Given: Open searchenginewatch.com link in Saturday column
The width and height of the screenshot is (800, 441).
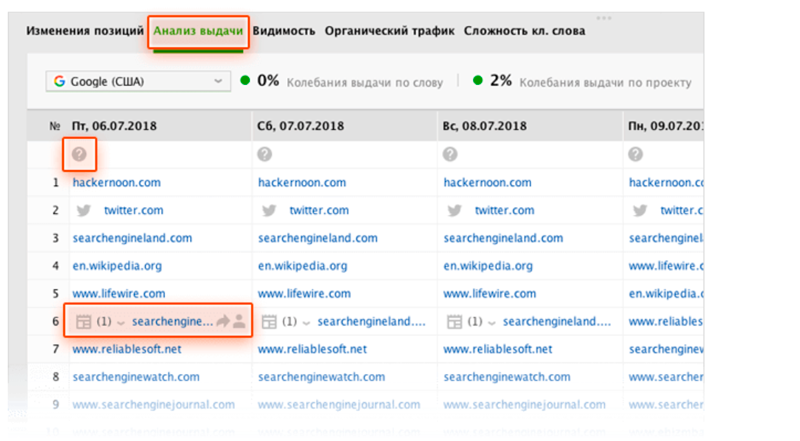Looking at the screenshot, I should [x=321, y=377].
